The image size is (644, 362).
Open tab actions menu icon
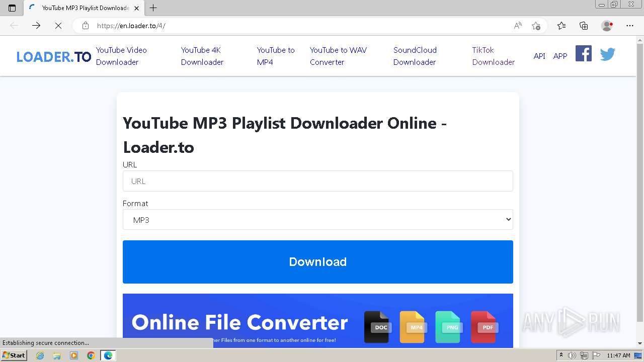12,8
